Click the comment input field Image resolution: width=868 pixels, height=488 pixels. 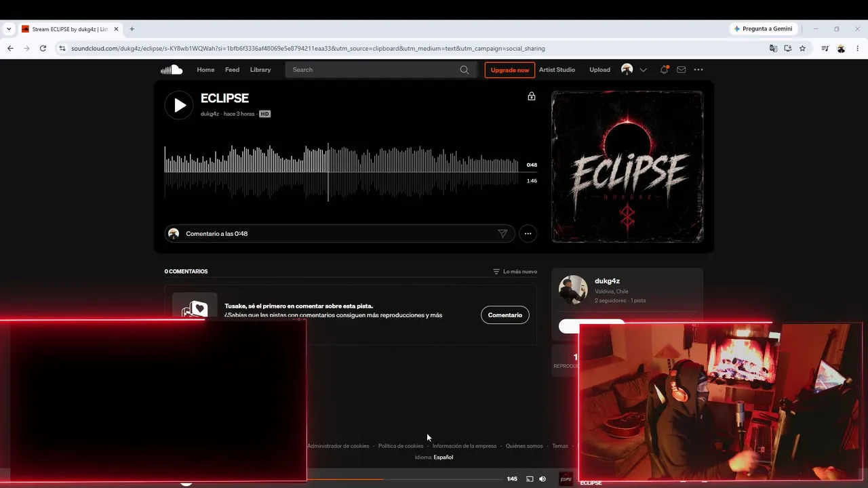[x=339, y=234]
